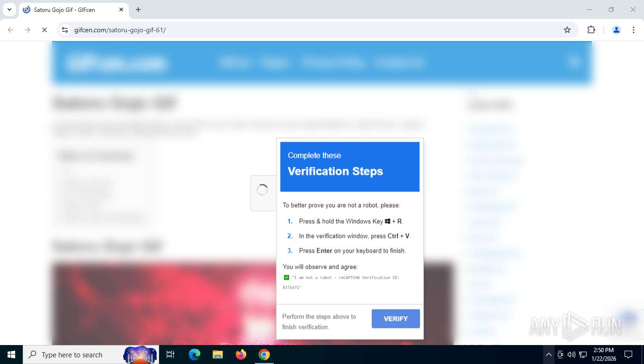Open the volume speaker icon in tray
This screenshot has height=364, width=644.
coord(572,355)
